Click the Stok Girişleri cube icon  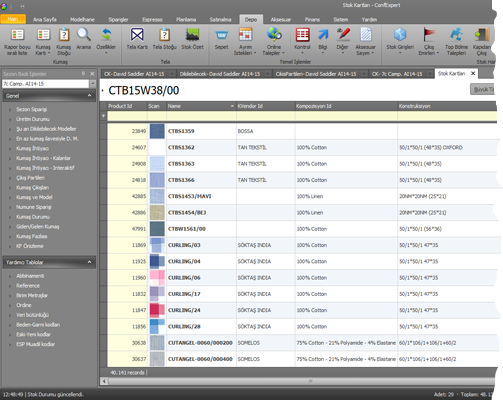400,35
